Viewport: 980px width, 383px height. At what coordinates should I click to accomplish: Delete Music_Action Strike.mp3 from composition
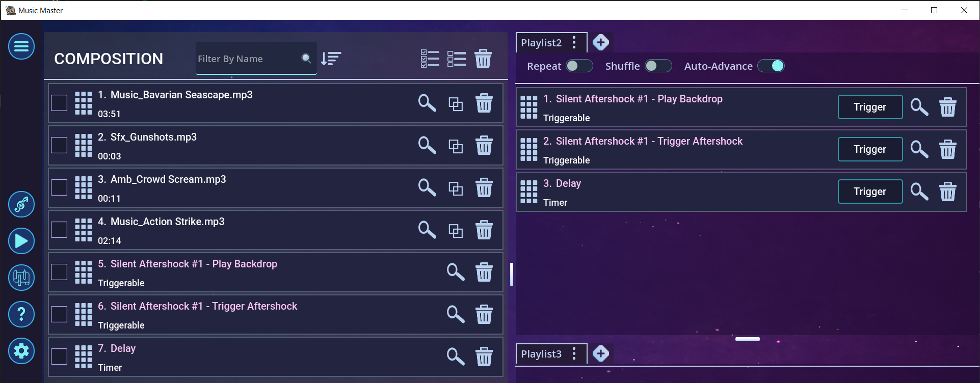click(x=484, y=230)
